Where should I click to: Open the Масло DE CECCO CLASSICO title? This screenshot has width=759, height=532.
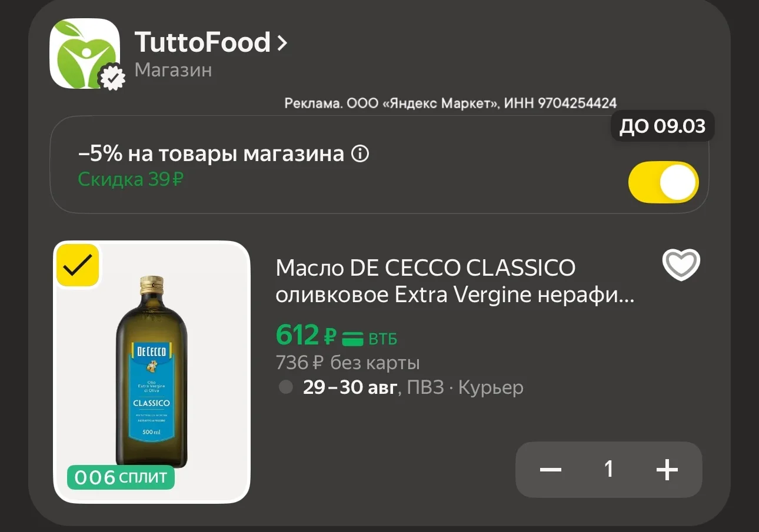(x=455, y=282)
